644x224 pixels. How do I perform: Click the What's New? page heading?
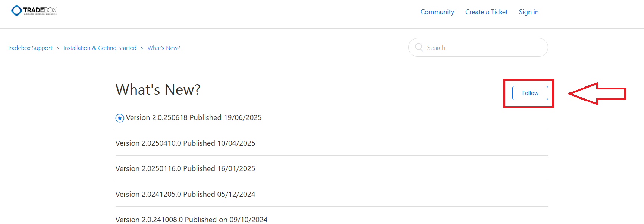[158, 90]
